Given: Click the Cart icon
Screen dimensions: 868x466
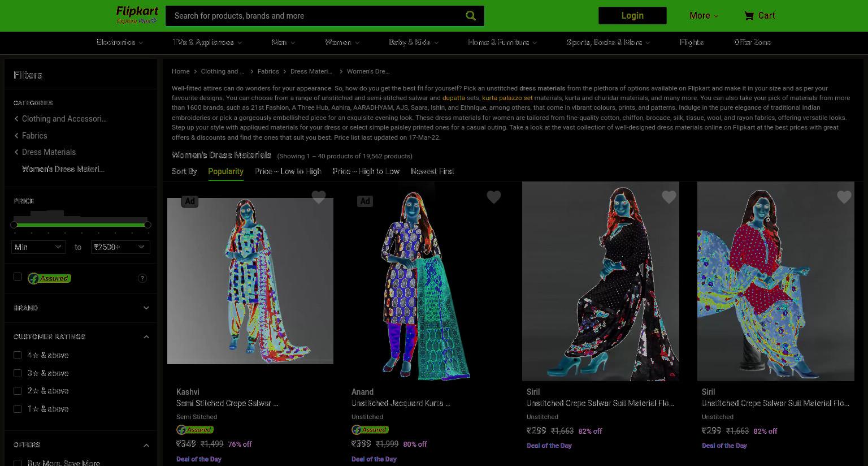Looking at the screenshot, I should pyautogui.click(x=749, y=16).
